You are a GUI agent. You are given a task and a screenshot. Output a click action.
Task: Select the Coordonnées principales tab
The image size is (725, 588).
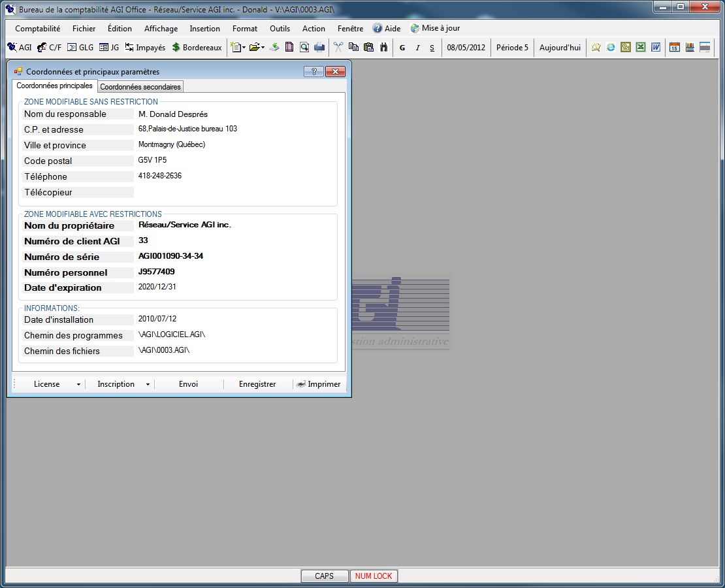(x=54, y=86)
